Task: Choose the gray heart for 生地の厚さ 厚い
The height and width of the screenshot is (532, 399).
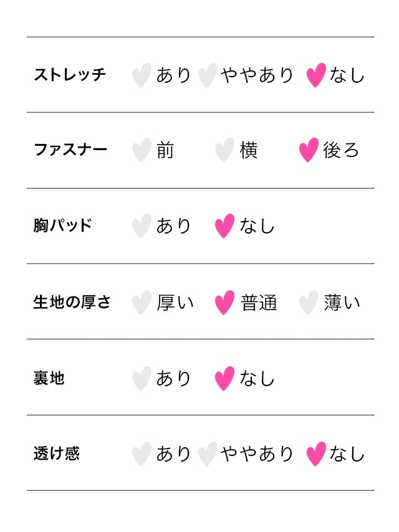Action: point(142,303)
